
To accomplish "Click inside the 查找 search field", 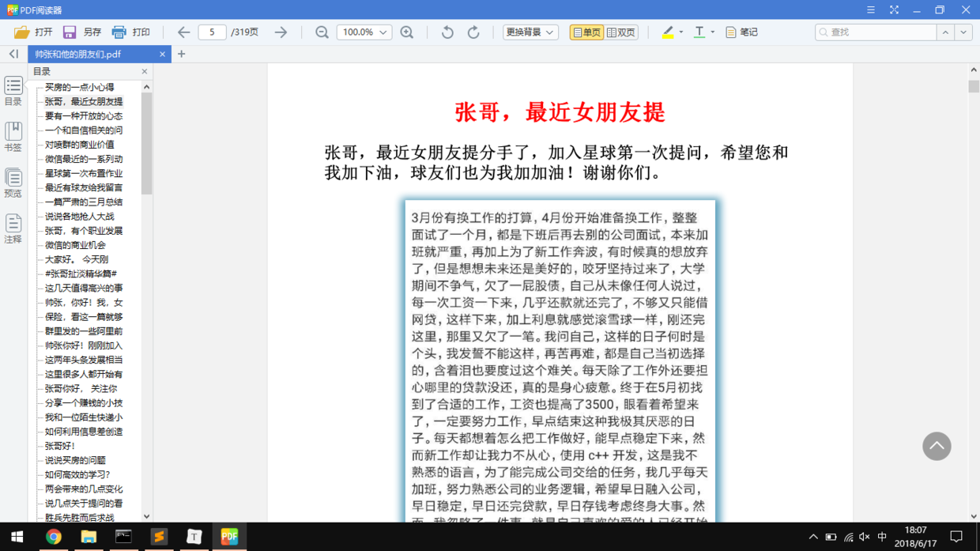I will (869, 32).
